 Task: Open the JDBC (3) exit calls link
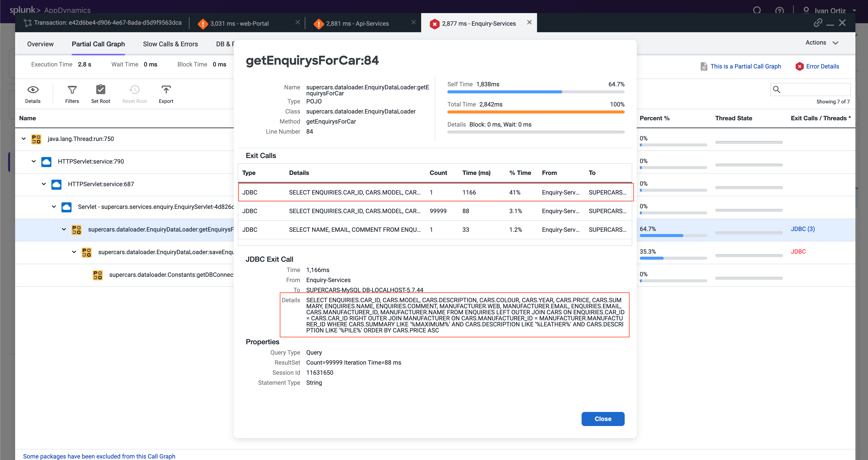802,229
